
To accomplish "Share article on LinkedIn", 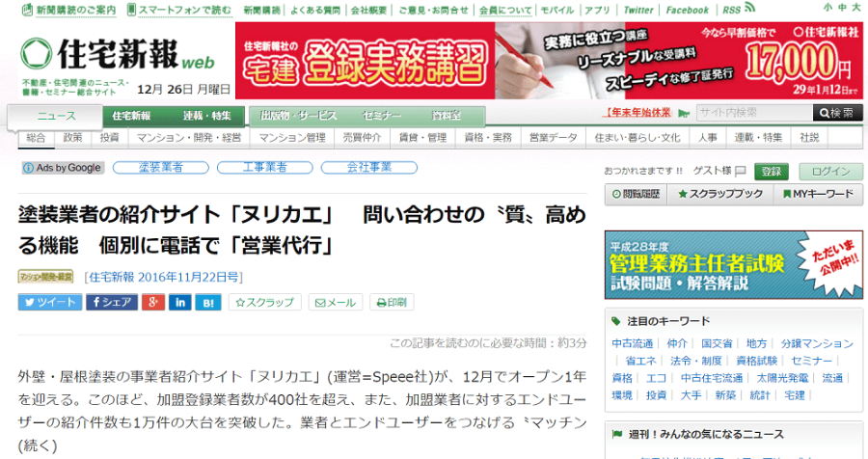I will click(x=180, y=302).
